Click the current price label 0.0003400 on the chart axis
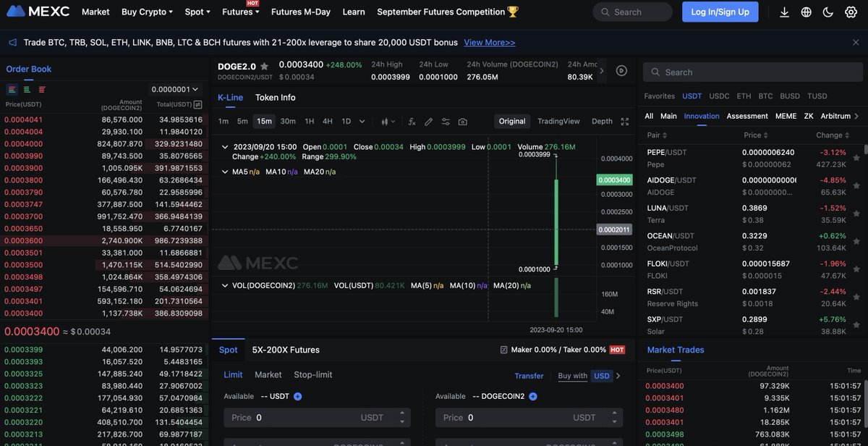This screenshot has width=868, height=446. pyautogui.click(x=613, y=180)
